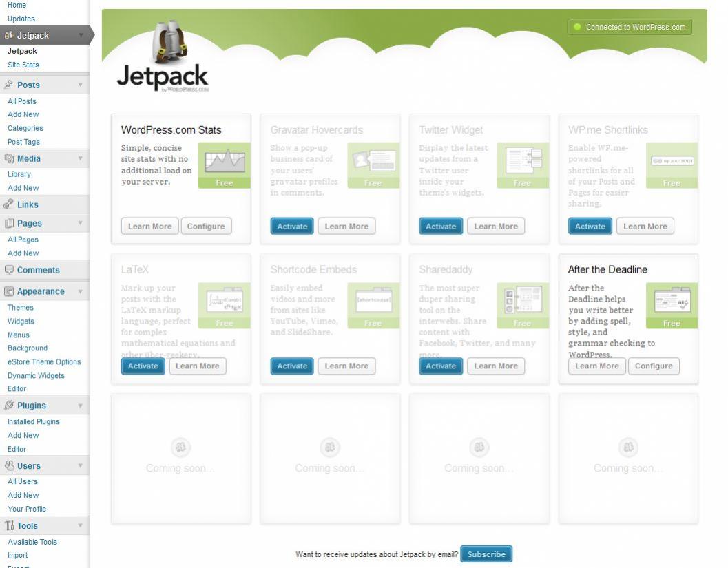Click the Plugins plug icon
The image size is (728, 568).
9,405
